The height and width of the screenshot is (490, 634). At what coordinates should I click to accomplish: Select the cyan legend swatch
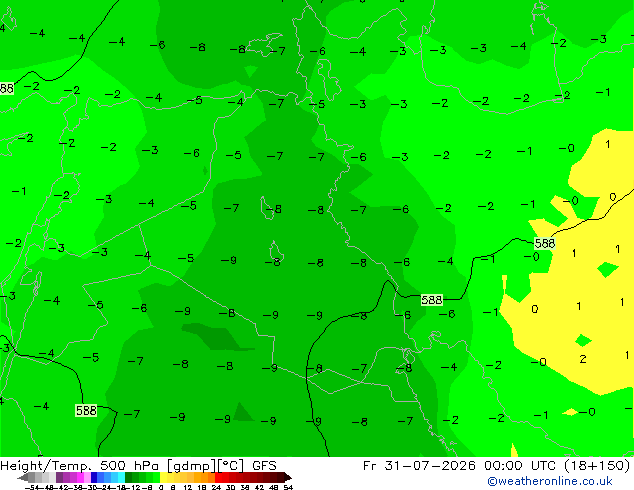click(121, 477)
